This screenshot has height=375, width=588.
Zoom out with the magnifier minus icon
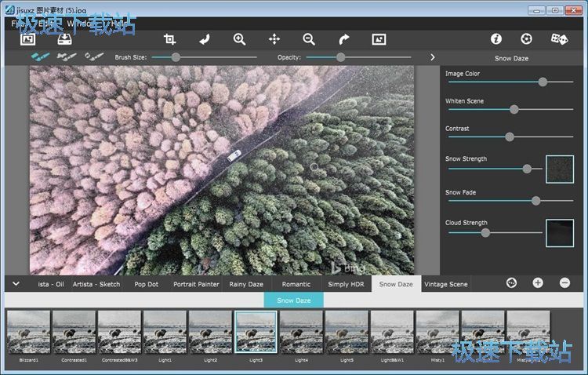click(309, 39)
